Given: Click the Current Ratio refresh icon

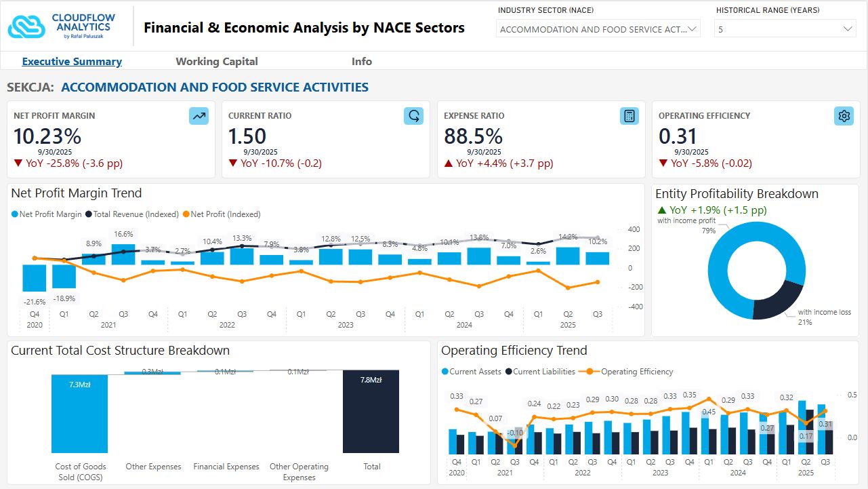Looking at the screenshot, I should [x=413, y=116].
